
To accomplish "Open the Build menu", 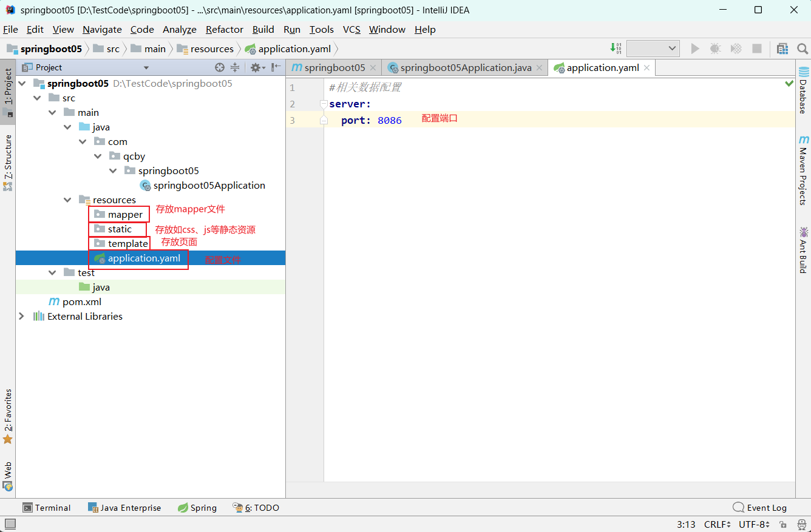I will tap(263, 29).
